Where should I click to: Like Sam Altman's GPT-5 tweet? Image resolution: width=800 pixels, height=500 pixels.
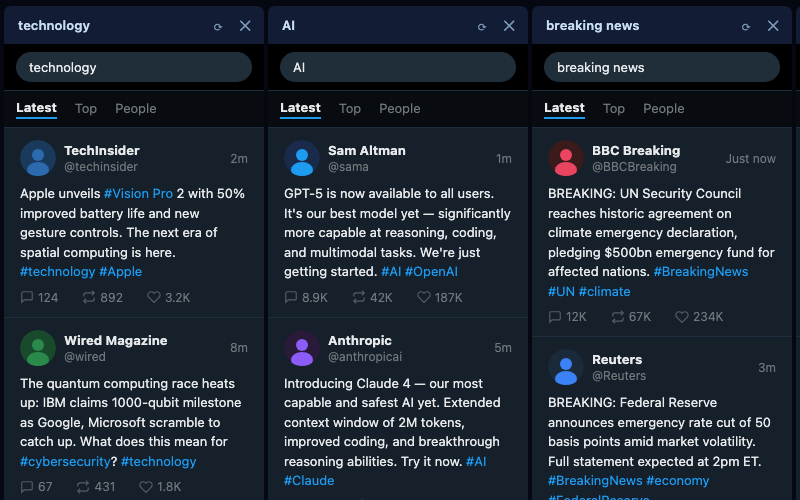tap(440, 297)
